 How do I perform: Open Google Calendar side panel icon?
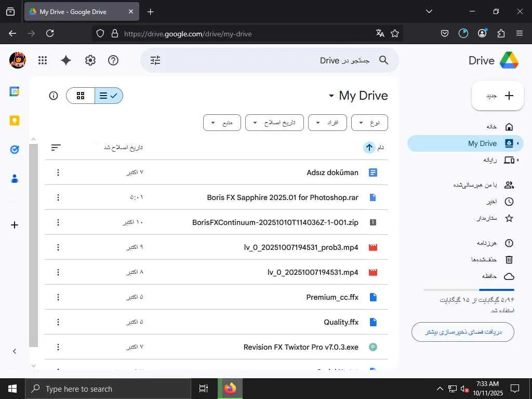15,91
